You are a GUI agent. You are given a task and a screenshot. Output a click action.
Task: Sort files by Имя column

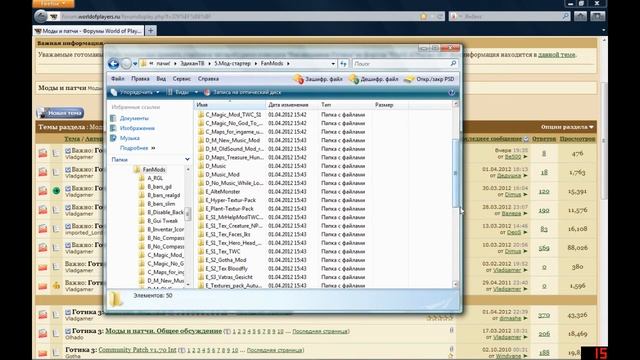pos(229,105)
